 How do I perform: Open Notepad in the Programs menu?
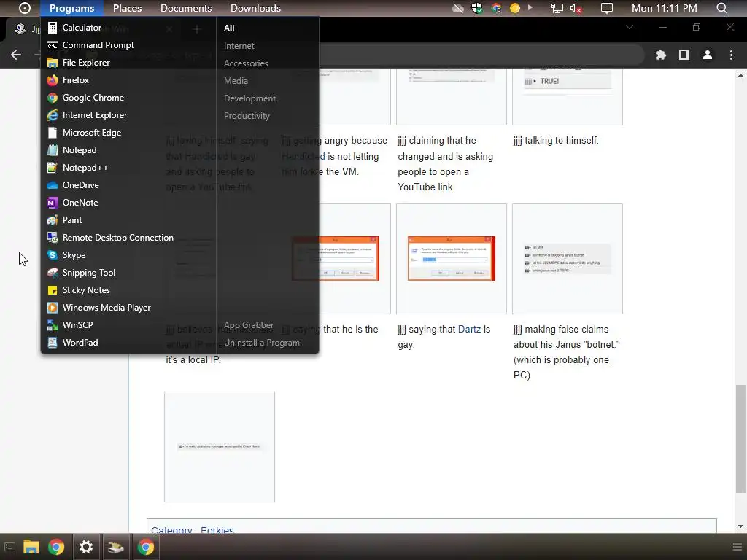[79, 150]
